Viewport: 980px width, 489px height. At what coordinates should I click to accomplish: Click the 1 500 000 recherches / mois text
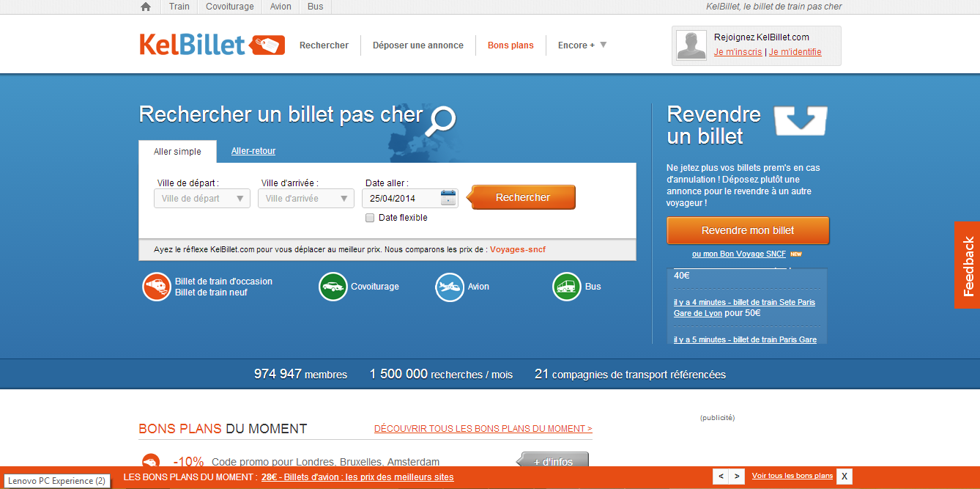[x=441, y=374]
